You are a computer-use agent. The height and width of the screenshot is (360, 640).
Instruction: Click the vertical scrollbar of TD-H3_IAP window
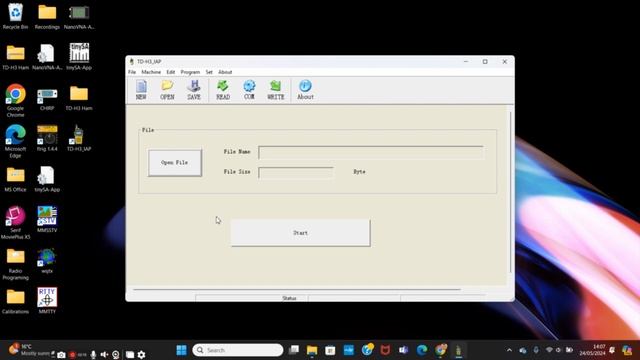coord(510,192)
